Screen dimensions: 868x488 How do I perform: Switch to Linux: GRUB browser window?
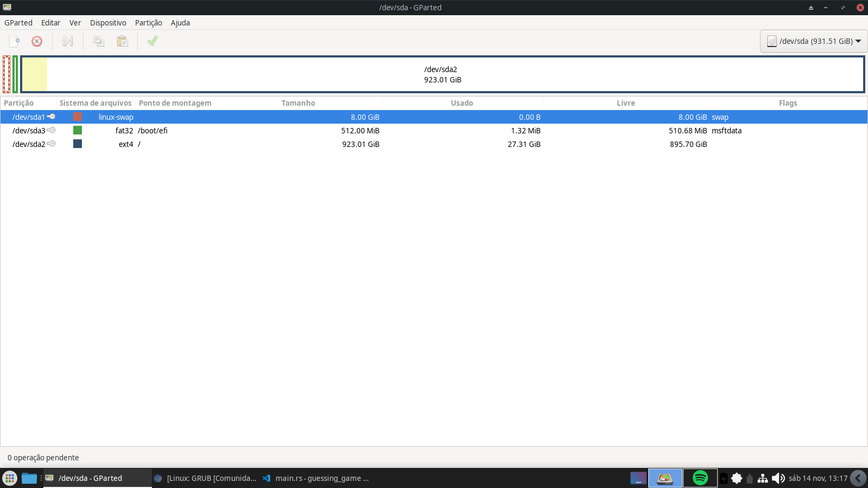(x=206, y=478)
